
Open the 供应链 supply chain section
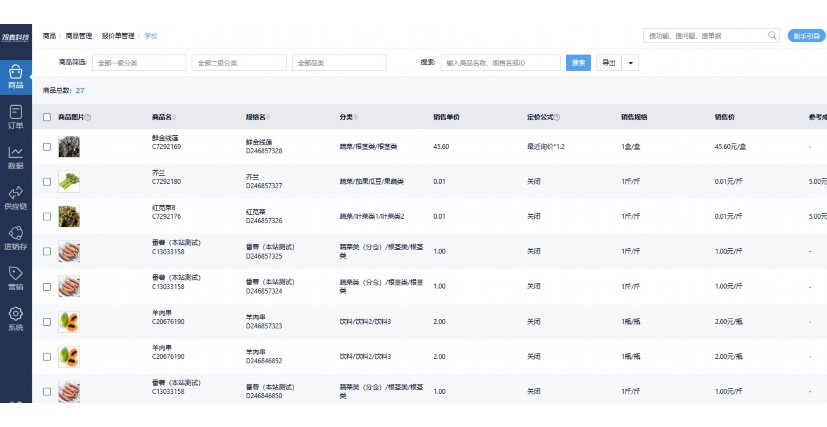[x=15, y=198]
